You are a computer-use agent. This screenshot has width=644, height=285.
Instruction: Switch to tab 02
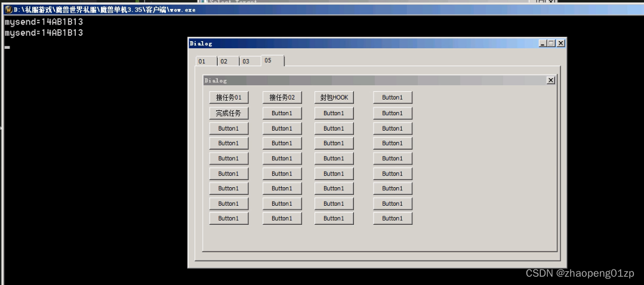pyautogui.click(x=229, y=61)
